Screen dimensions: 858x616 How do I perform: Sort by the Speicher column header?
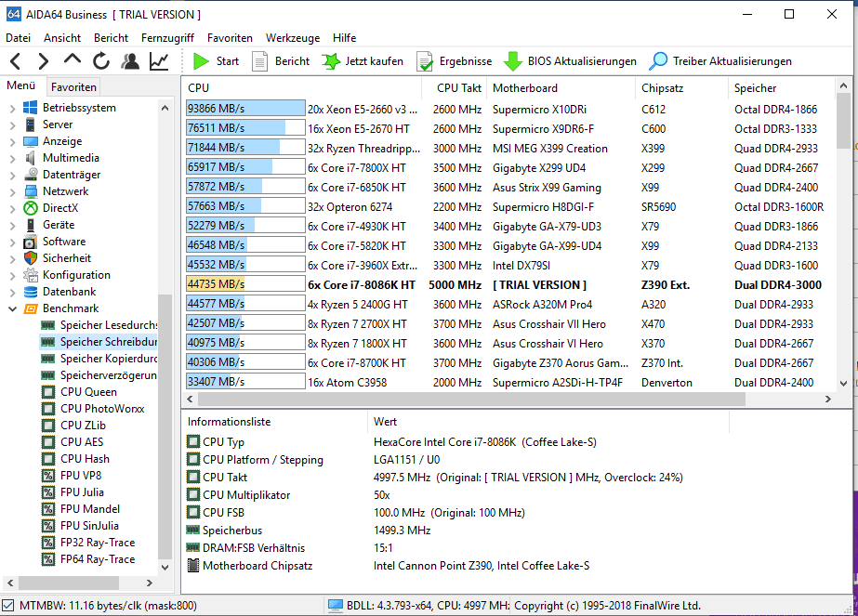tap(782, 88)
